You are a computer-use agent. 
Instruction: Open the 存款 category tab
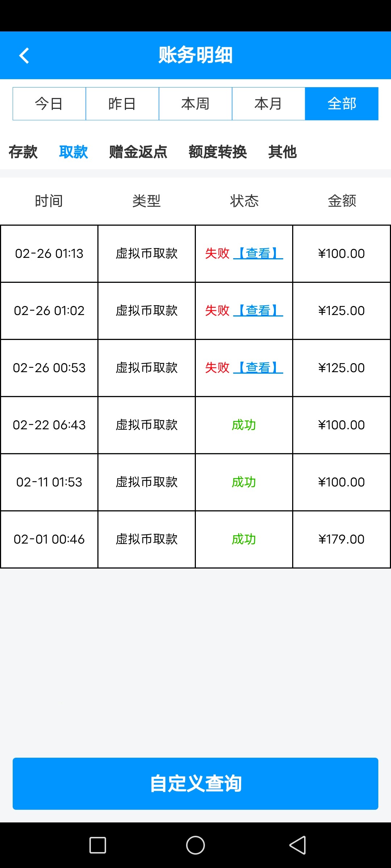23,152
